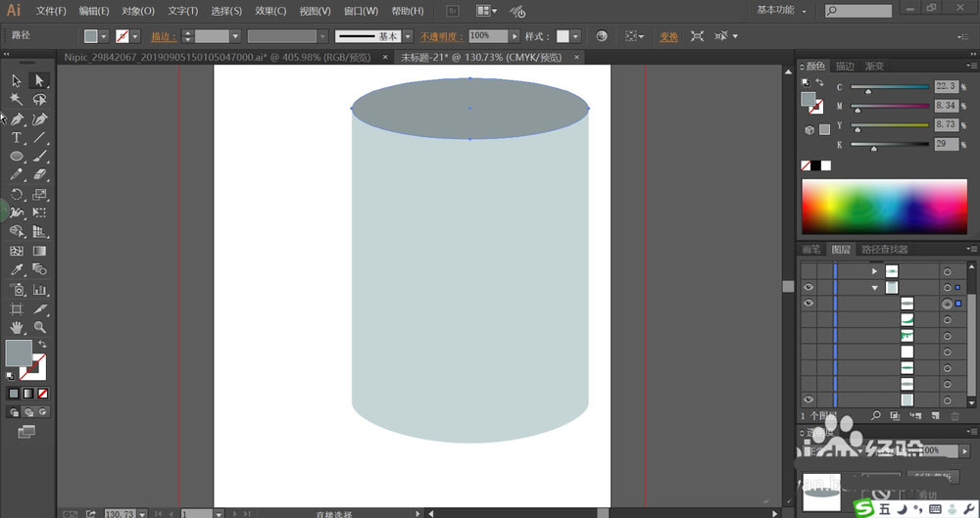Viewport: 980px width, 518px height.
Task: Enable Draw Behind mode
Action: coord(28,412)
